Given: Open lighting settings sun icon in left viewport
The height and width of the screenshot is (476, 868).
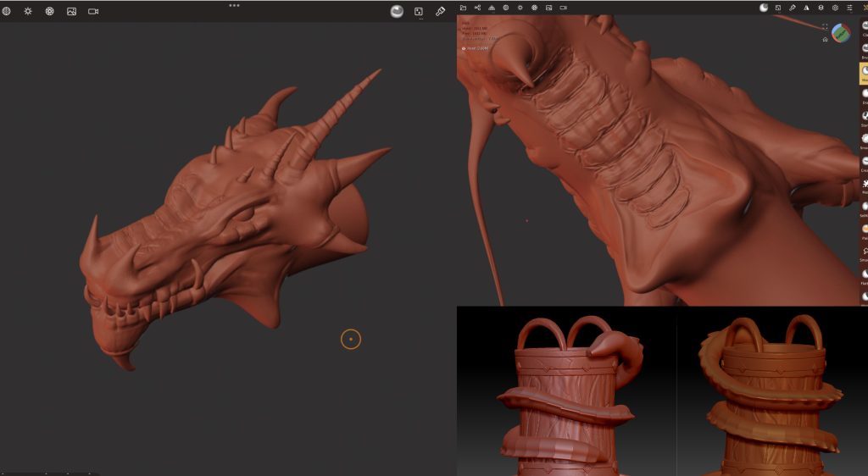Looking at the screenshot, I should pyautogui.click(x=27, y=11).
